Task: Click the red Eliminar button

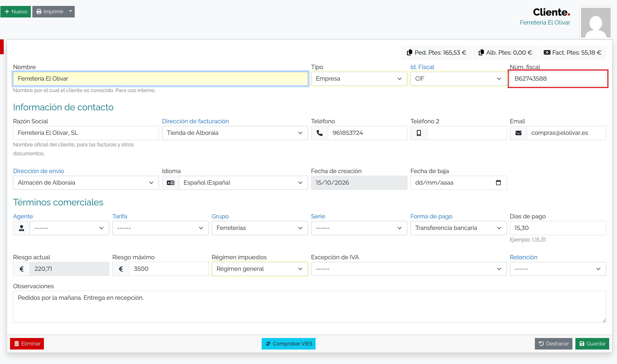Action: [27, 344]
